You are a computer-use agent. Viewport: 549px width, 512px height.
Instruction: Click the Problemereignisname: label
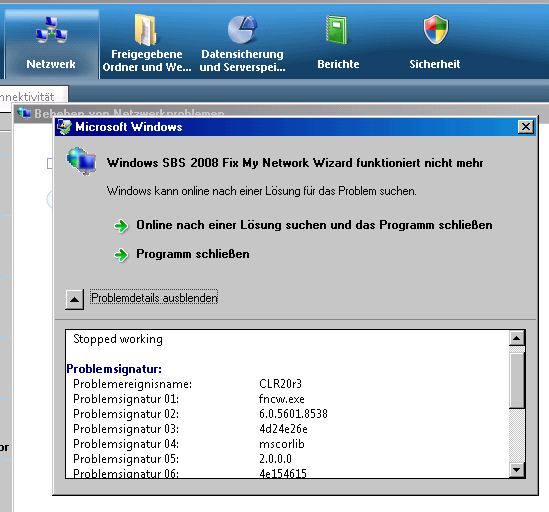[x=133, y=384]
